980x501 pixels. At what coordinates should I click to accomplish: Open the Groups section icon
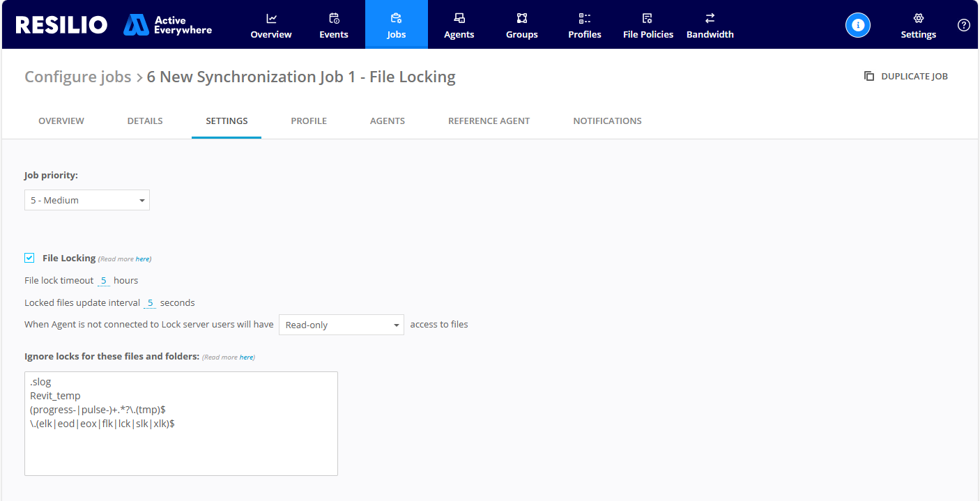521,17
